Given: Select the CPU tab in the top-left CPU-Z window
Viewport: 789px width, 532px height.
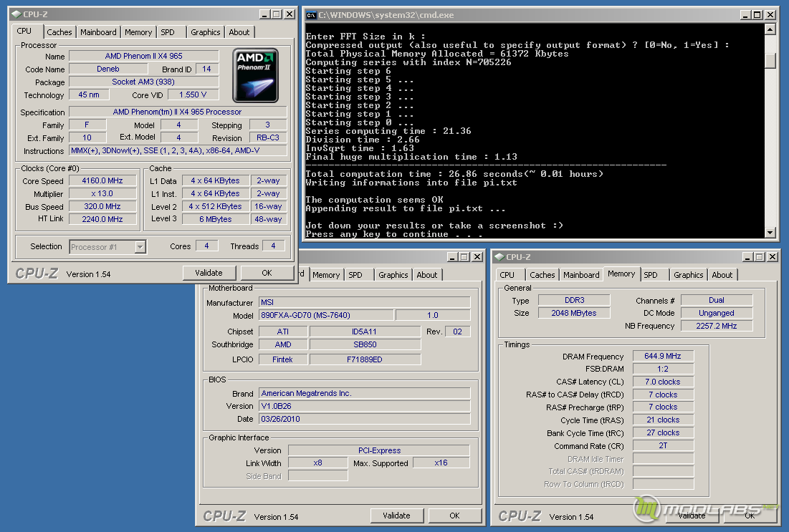Looking at the screenshot, I should (24, 32).
